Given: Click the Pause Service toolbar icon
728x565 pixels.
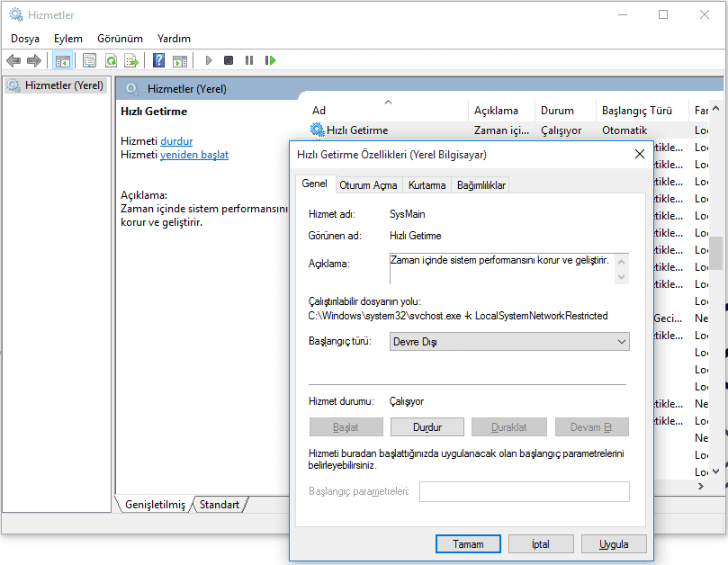Looking at the screenshot, I should point(249,60).
